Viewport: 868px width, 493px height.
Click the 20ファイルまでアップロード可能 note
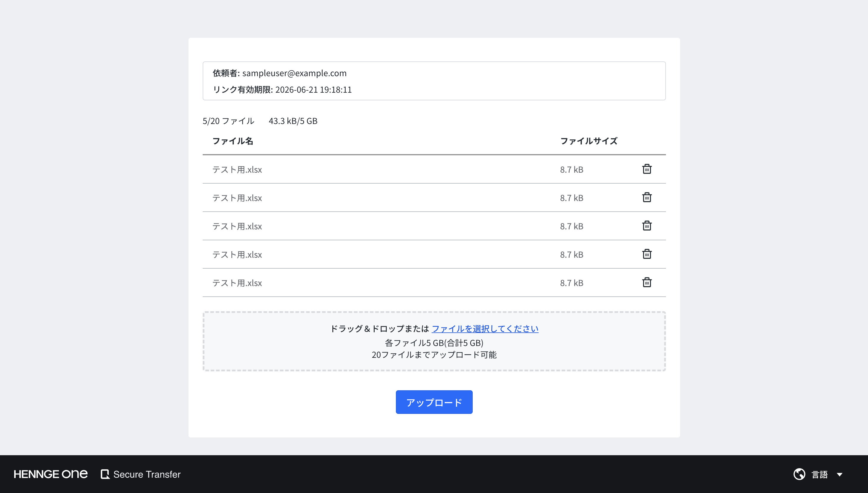tap(434, 355)
